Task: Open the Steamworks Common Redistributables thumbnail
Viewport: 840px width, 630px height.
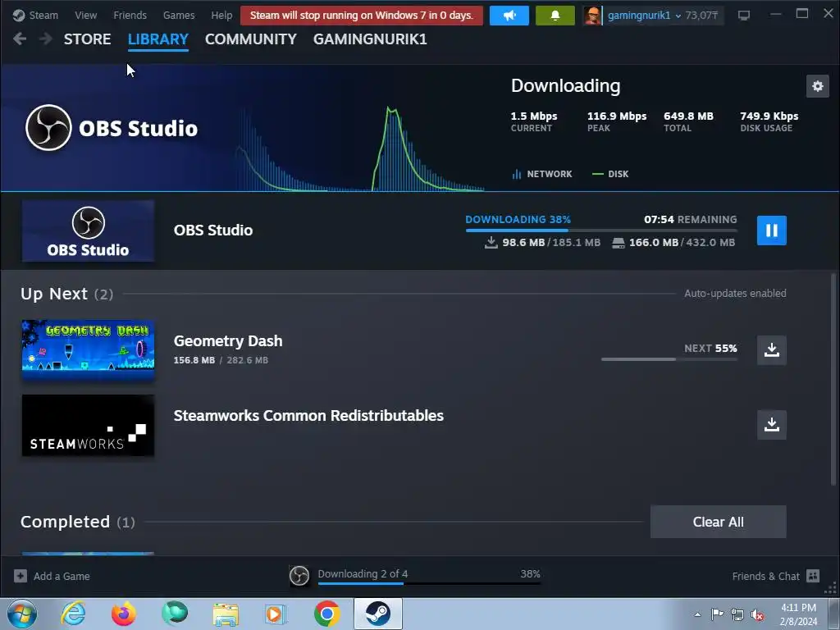Action: tap(88, 426)
